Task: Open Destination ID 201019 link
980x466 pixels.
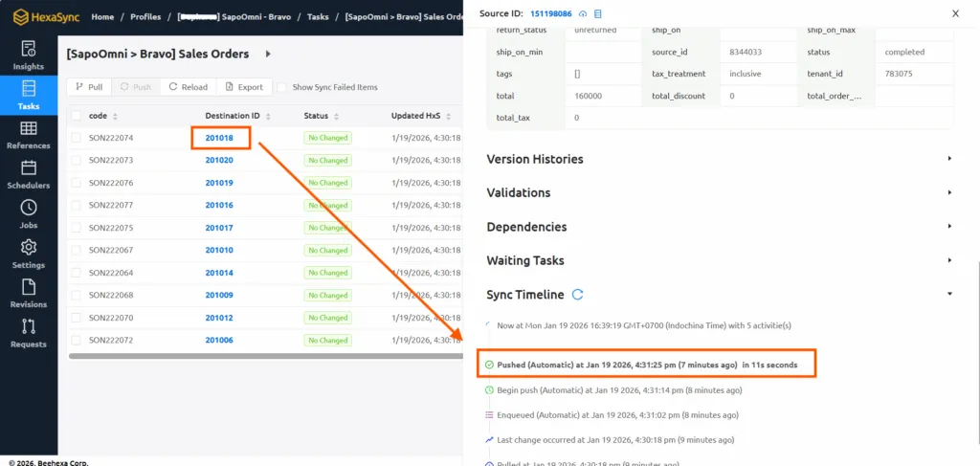Action: tap(219, 183)
